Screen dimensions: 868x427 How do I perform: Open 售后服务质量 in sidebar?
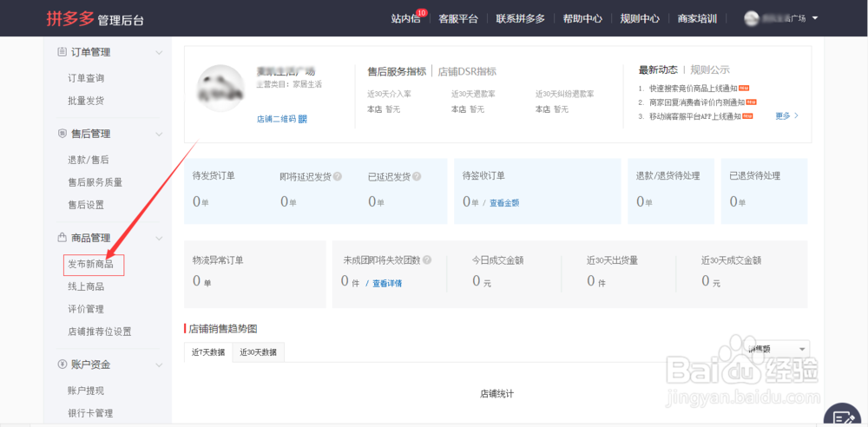pos(95,182)
